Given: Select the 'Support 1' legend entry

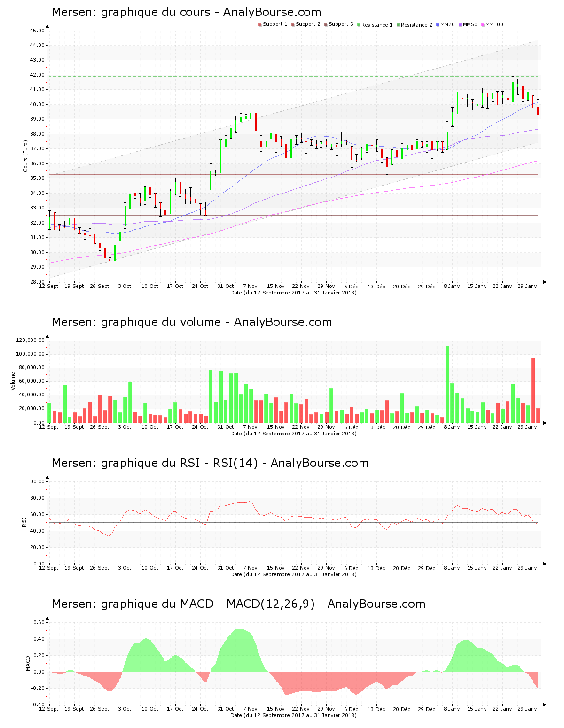Looking at the screenshot, I should pos(273,24).
